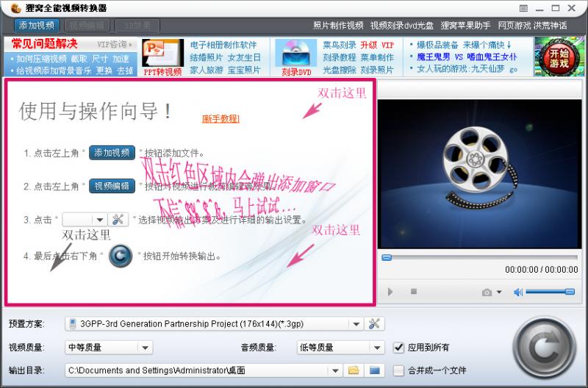Take a snapshot with the camera icon

point(487,292)
